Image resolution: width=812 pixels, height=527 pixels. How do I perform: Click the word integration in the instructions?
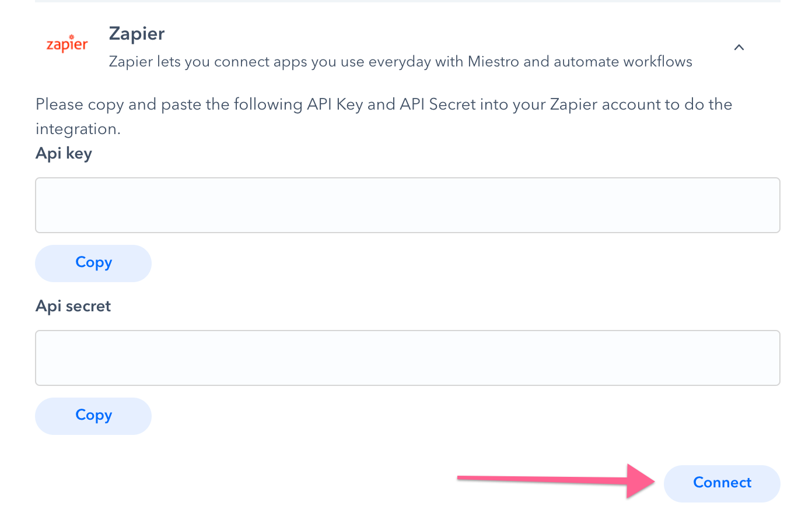tap(76, 129)
